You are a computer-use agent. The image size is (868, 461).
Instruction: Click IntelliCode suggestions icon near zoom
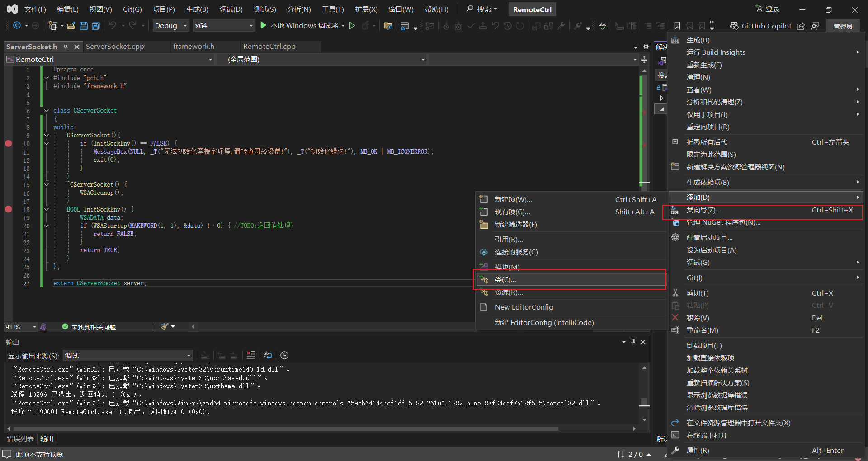[43, 327]
